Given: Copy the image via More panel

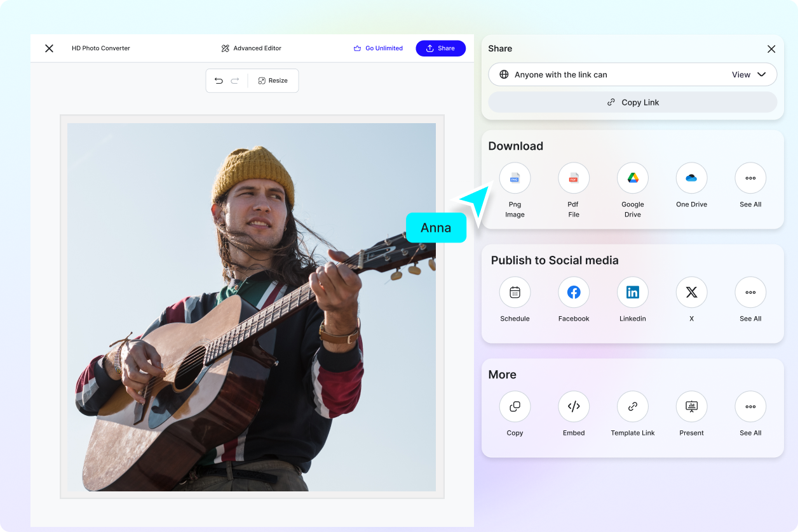Looking at the screenshot, I should click(515, 407).
